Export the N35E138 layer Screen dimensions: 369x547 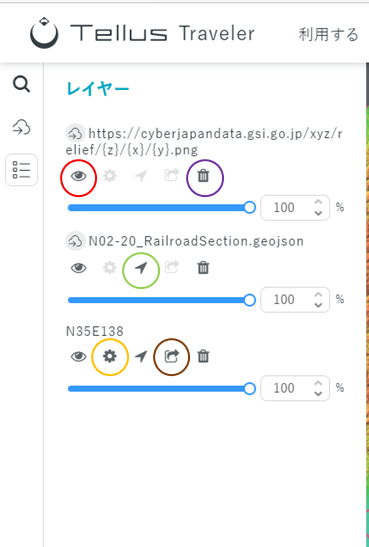point(172,356)
